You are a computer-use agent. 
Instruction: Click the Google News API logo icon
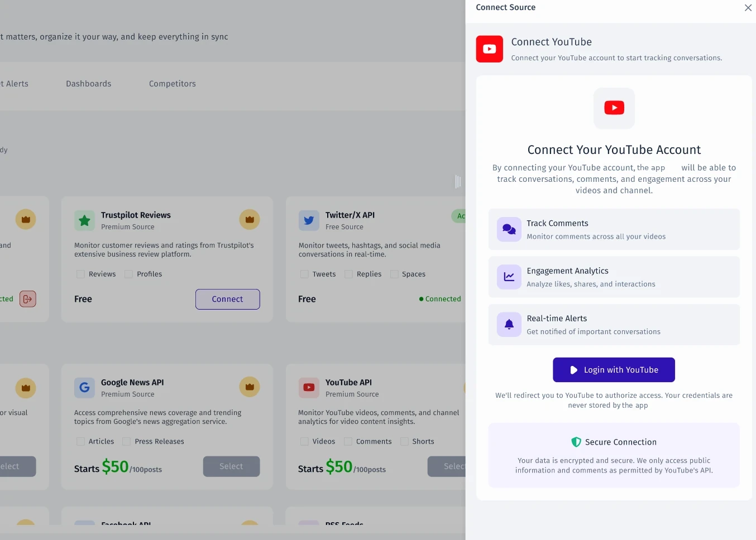coord(85,388)
